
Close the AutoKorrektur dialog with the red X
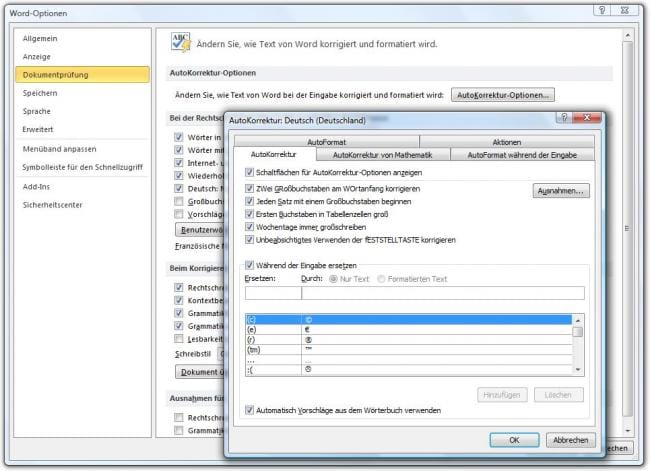click(x=587, y=118)
